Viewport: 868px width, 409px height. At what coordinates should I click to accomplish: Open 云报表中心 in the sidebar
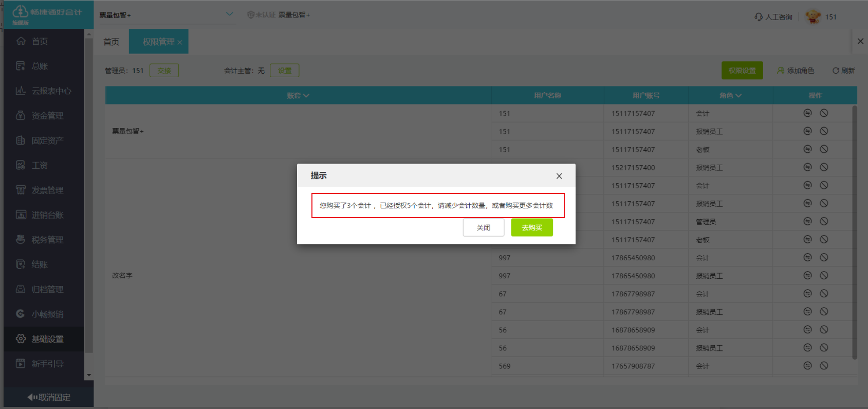pos(51,91)
